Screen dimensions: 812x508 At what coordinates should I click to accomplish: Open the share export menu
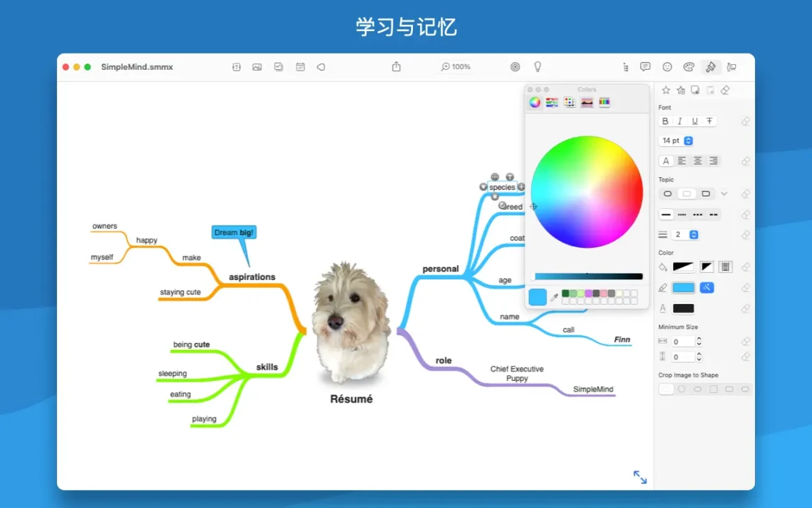(396, 66)
